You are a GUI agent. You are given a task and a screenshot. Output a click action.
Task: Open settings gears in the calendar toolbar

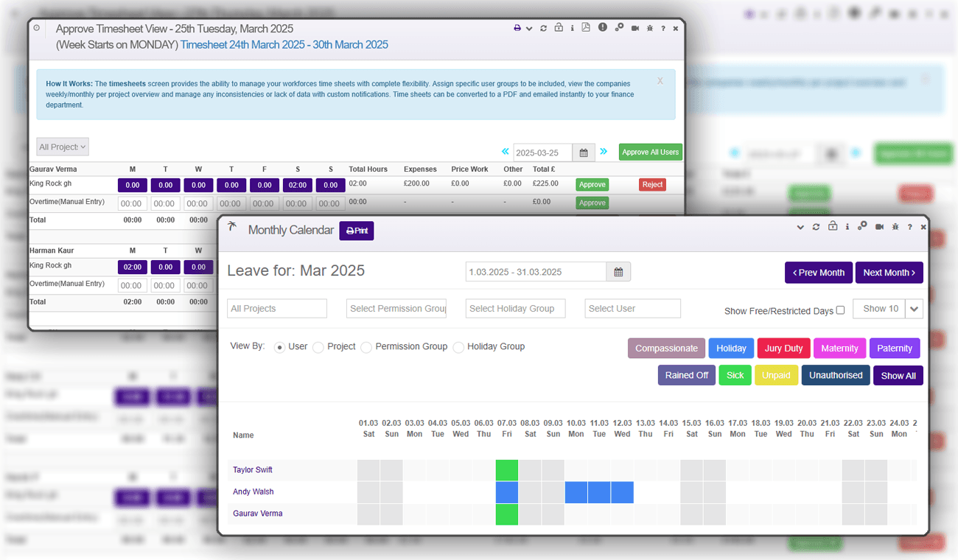pyautogui.click(x=862, y=227)
